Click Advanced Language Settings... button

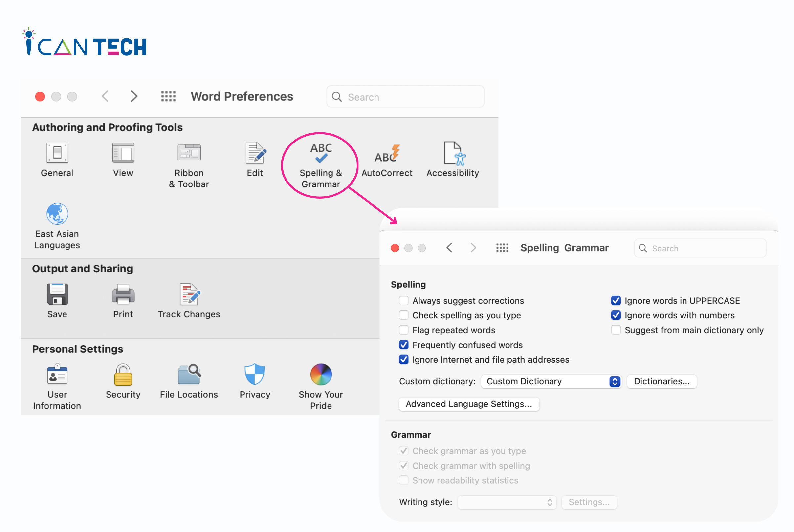469,404
